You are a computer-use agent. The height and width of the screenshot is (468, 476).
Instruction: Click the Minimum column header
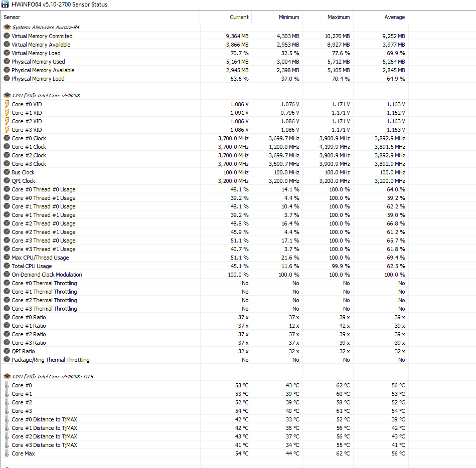(289, 17)
